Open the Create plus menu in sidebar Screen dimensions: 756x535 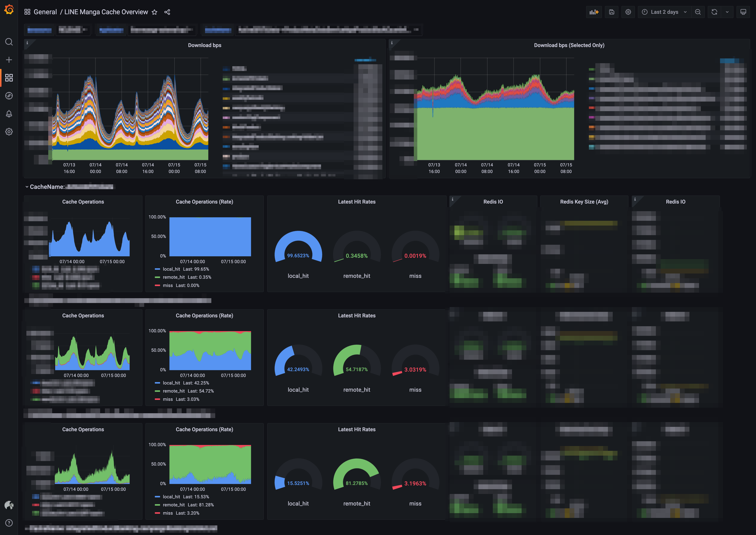9,60
